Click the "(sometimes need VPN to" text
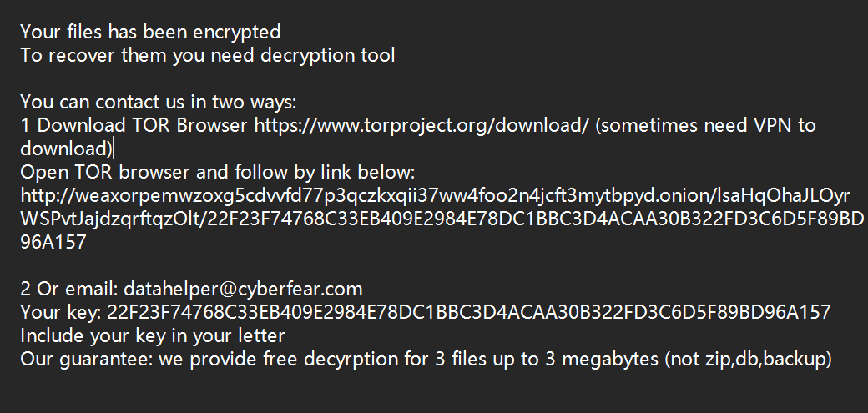This screenshot has height=413, width=868. point(706,126)
